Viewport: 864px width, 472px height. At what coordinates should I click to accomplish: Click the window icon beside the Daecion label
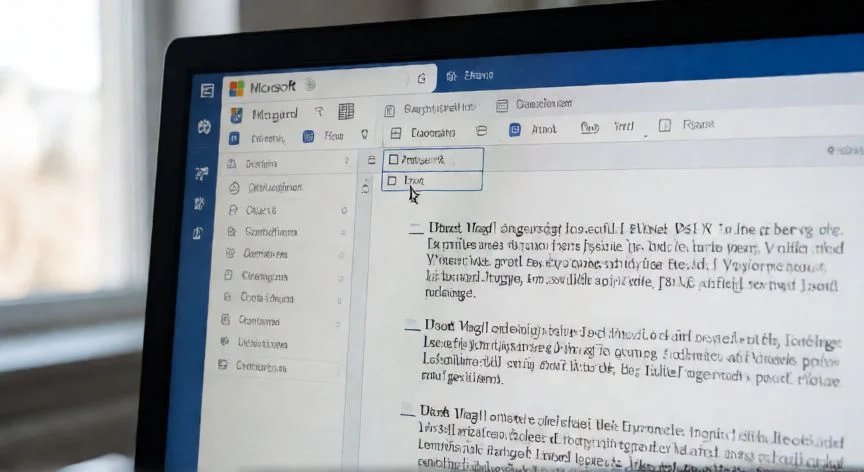pos(501,106)
